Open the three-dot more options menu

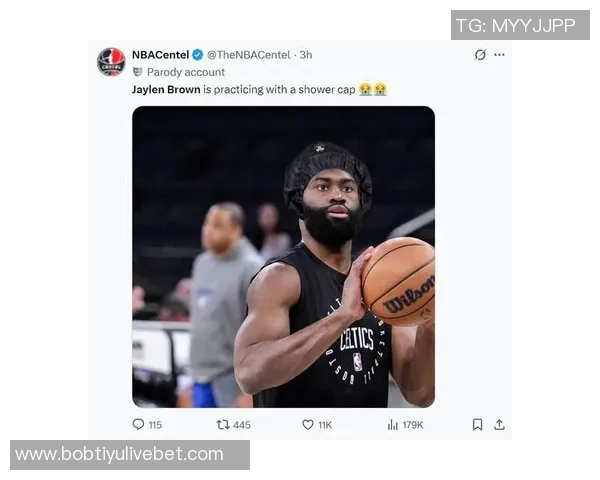499,55
